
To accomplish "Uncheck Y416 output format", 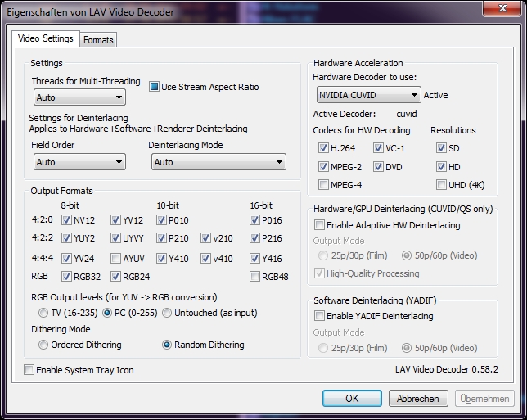I will [254, 259].
